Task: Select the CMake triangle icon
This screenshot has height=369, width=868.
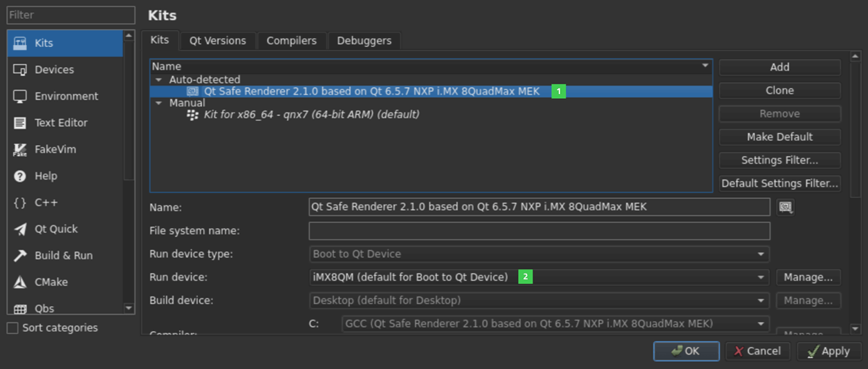Action: coord(20,282)
